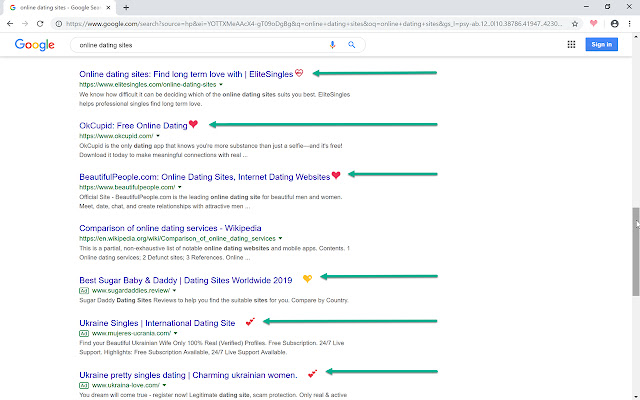The height and width of the screenshot is (400, 640).
Task: Start voice search with the microphone icon
Action: coord(332,45)
